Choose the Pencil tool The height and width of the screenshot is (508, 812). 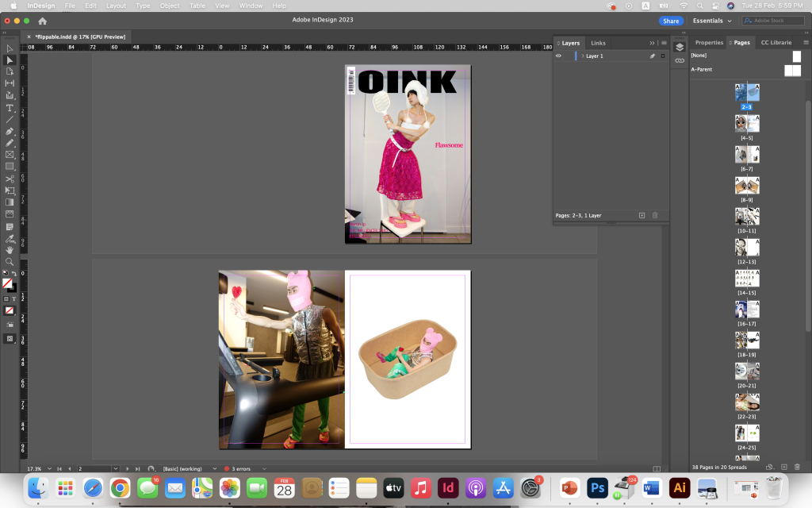[10, 143]
